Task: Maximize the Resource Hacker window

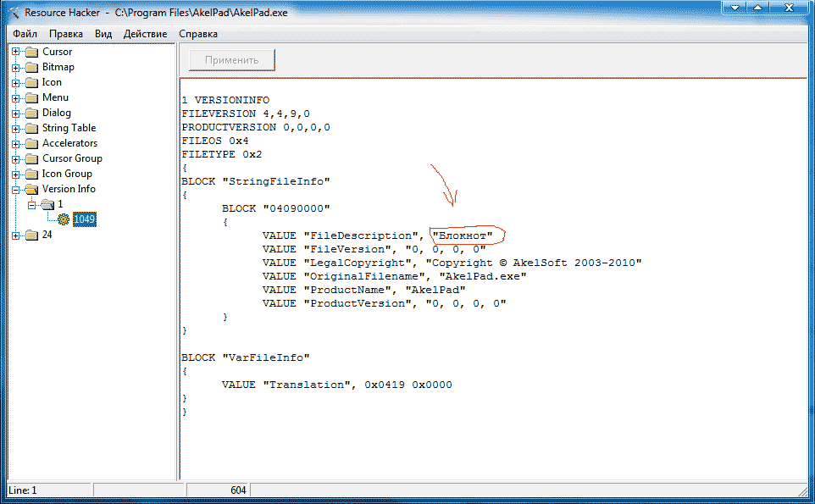Action: [x=758, y=8]
